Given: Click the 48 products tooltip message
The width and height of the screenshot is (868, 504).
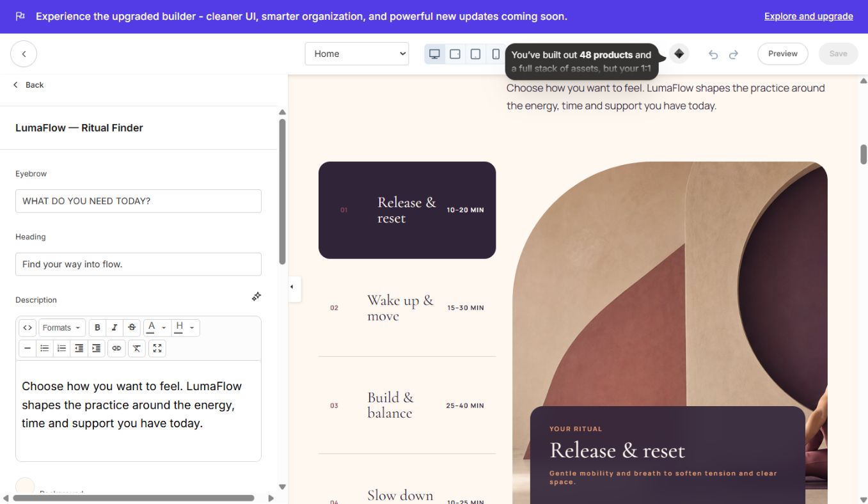Looking at the screenshot, I should point(582,61).
